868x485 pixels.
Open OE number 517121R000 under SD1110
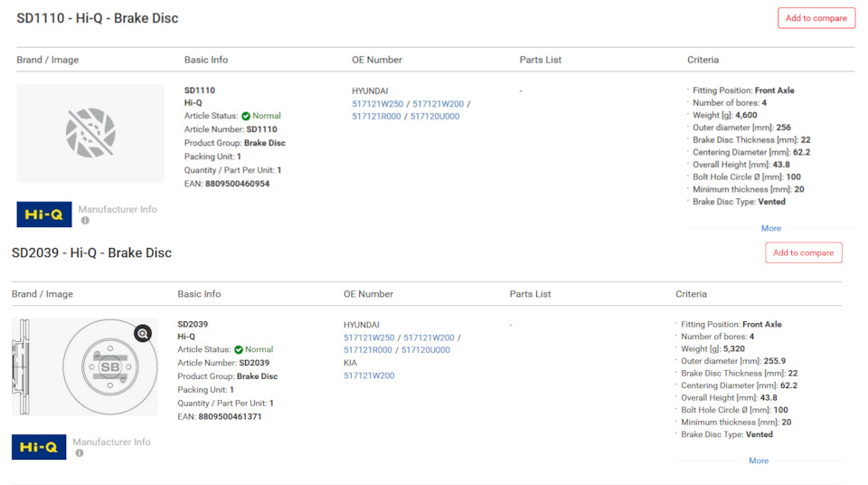[x=376, y=116]
